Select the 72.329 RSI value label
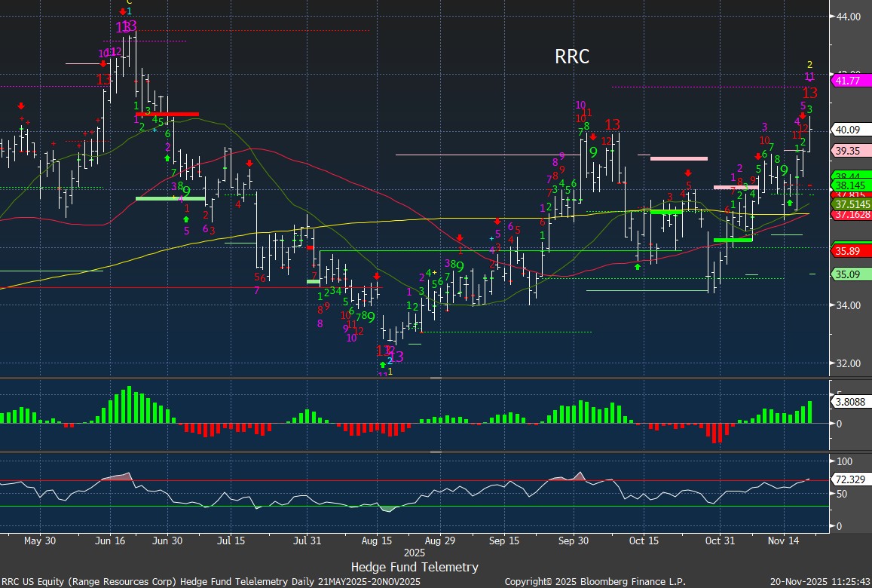The image size is (872, 588). tap(850, 479)
